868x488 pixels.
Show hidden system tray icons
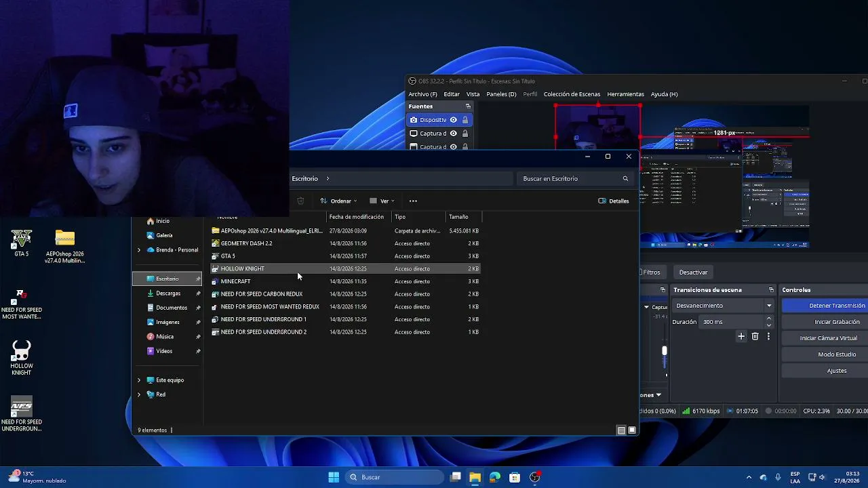coord(749,477)
